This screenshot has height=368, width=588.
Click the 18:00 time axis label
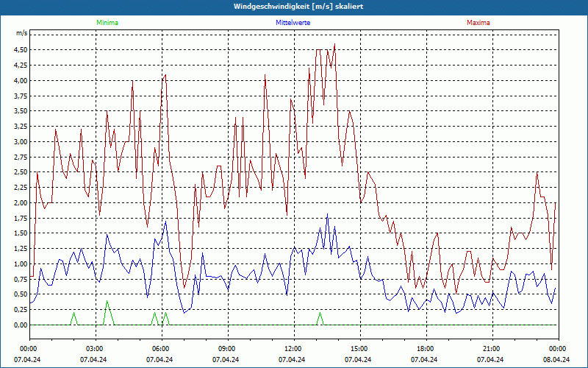click(426, 349)
